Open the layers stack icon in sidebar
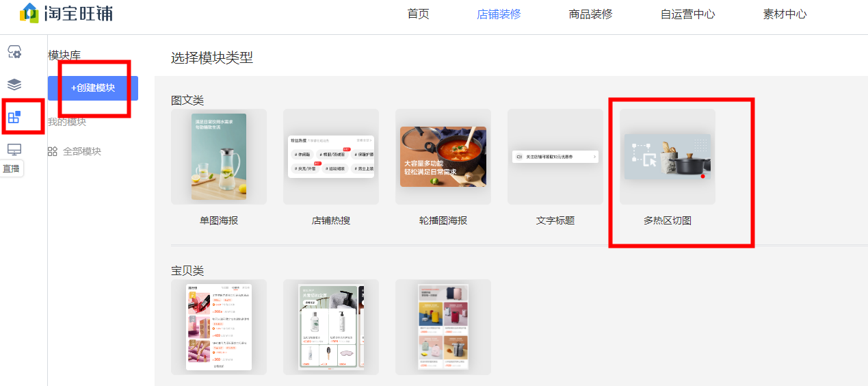868x386 pixels. pyautogui.click(x=14, y=84)
